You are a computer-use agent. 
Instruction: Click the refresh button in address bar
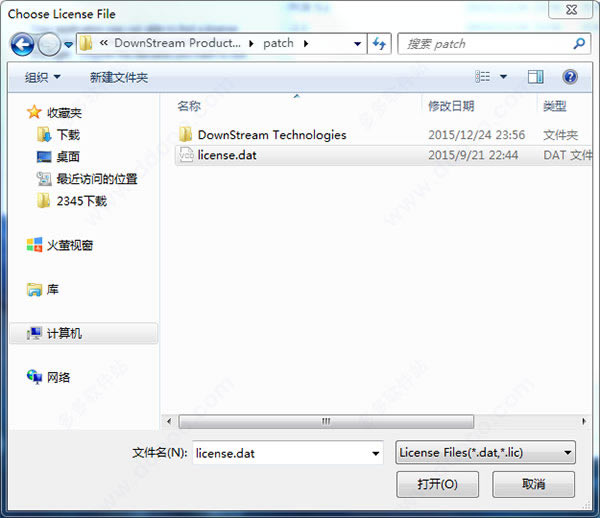coord(379,44)
